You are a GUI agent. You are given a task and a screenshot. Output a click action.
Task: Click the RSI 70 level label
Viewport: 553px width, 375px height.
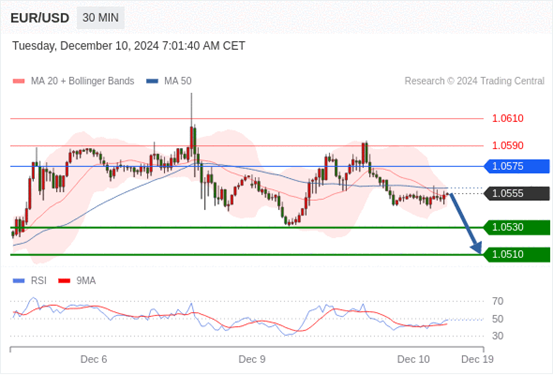pos(498,301)
